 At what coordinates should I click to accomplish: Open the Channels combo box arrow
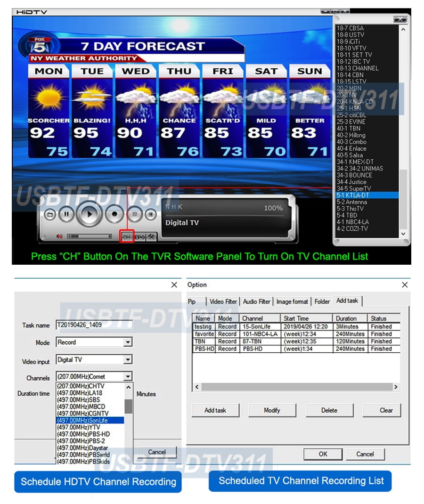pyautogui.click(x=128, y=376)
